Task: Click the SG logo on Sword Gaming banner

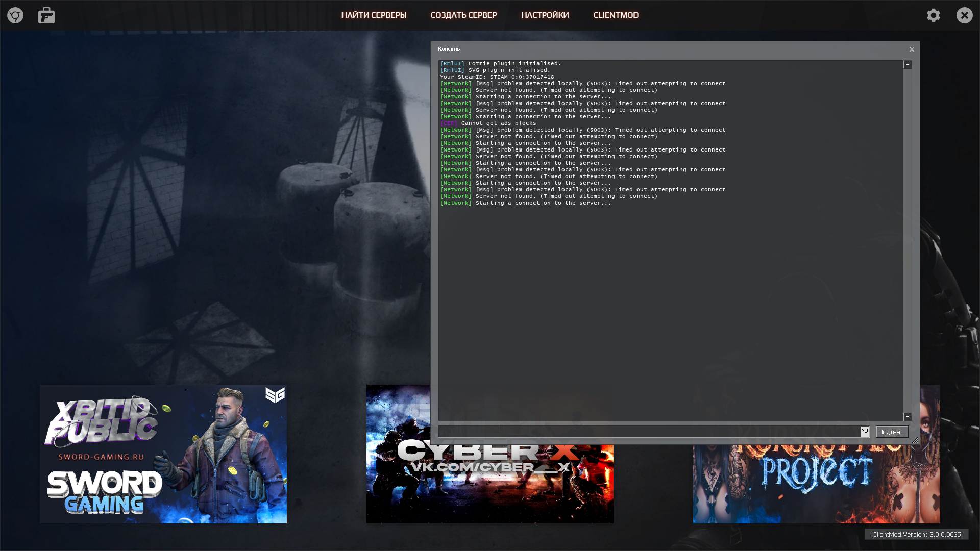Action: coord(275,395)
